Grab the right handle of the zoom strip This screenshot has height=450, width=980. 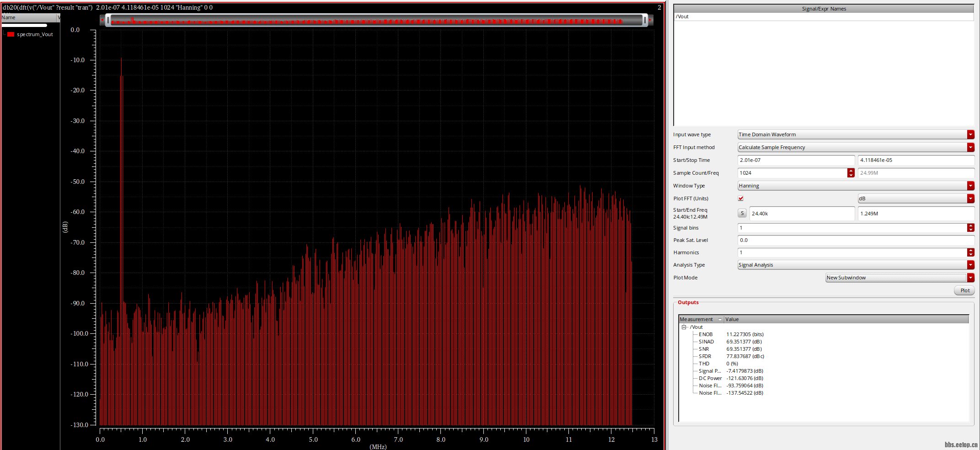tap(645, 20)
